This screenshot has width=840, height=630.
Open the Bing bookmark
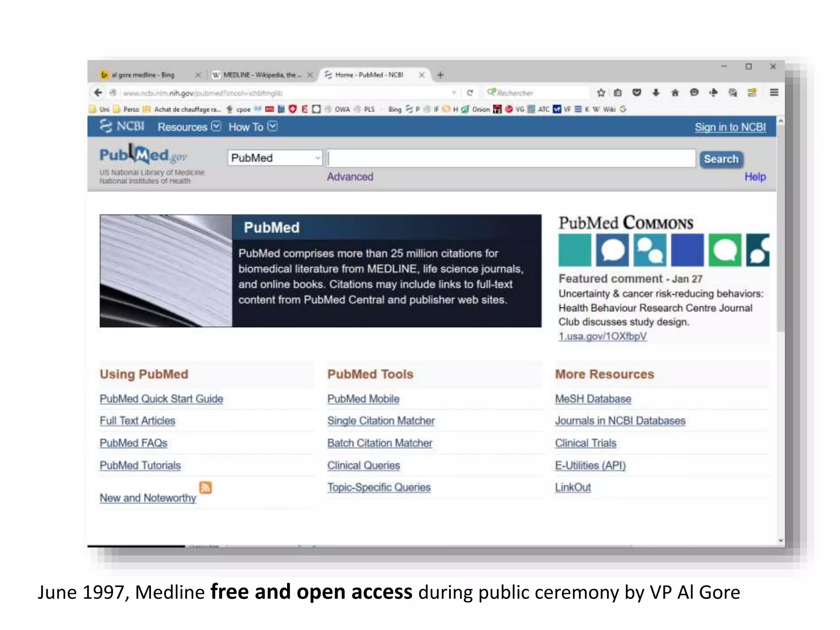coord(395,109)
